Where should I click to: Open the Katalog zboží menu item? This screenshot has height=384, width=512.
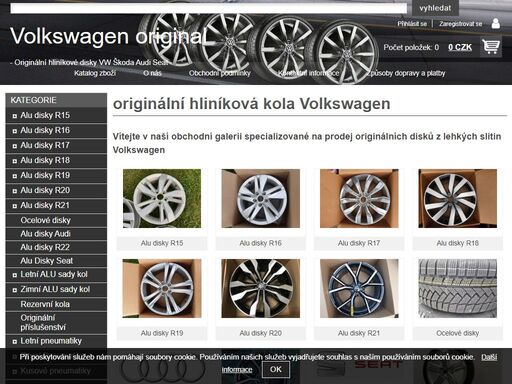point(95,73)
